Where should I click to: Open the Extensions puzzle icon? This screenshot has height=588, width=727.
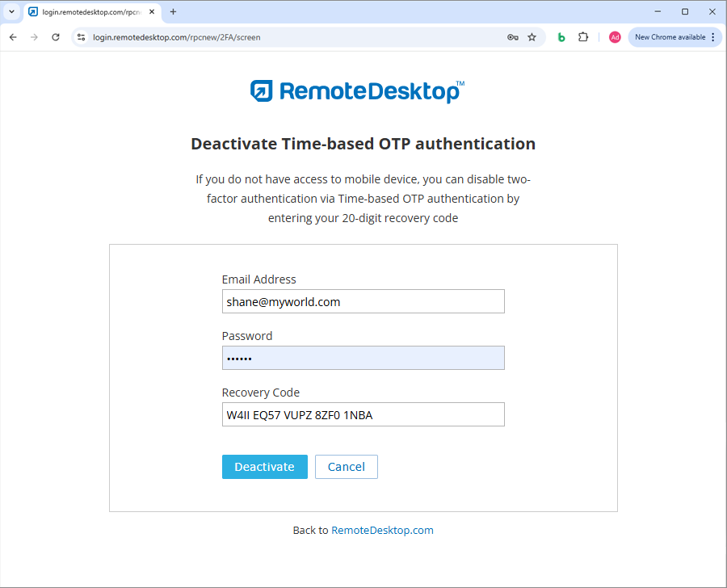(x=583, y=37)
